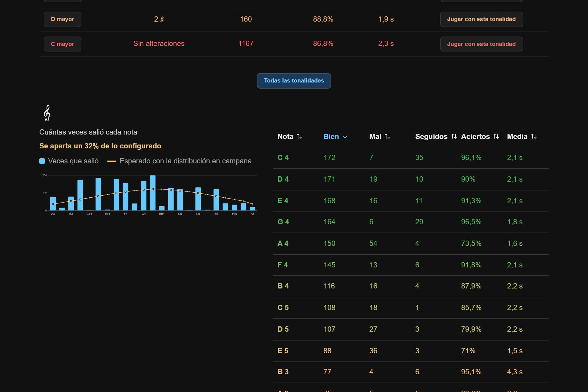Select the A 4 note row

[x=411, y=244]
